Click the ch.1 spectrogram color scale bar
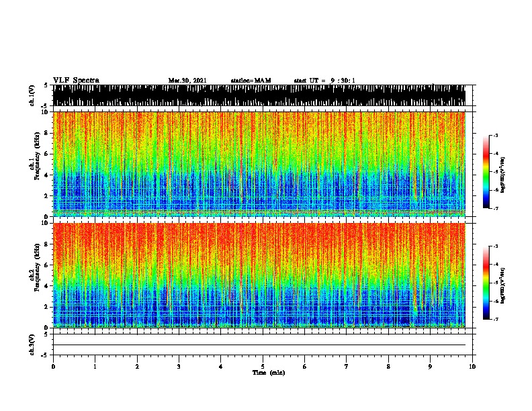Screen dimensions: 532x411 pyautogui.click(x=486, y=172)
